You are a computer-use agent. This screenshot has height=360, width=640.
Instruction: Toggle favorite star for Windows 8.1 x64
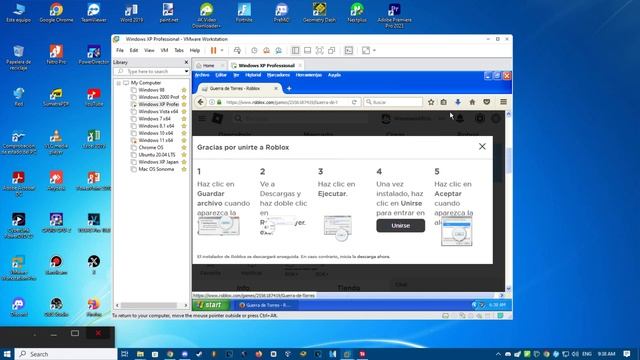(x=184, y=126)
